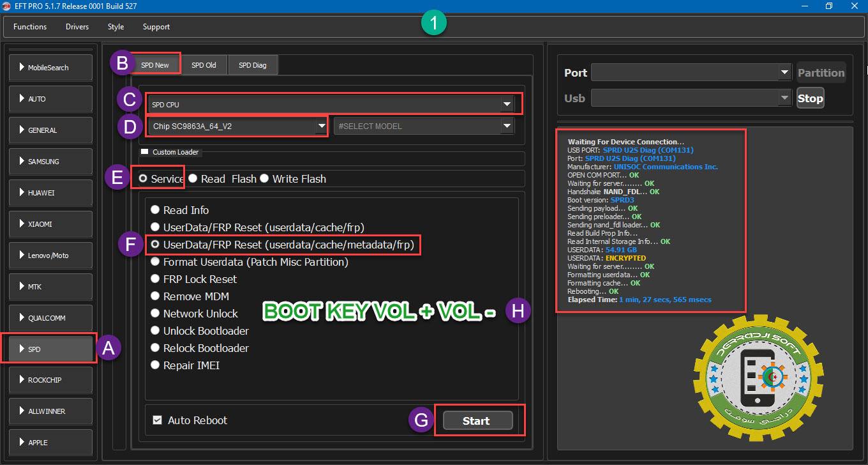The height and width of the screenshot is (465, 868).
Task: Select the Unlock Bootloader option
Action: 200,331
